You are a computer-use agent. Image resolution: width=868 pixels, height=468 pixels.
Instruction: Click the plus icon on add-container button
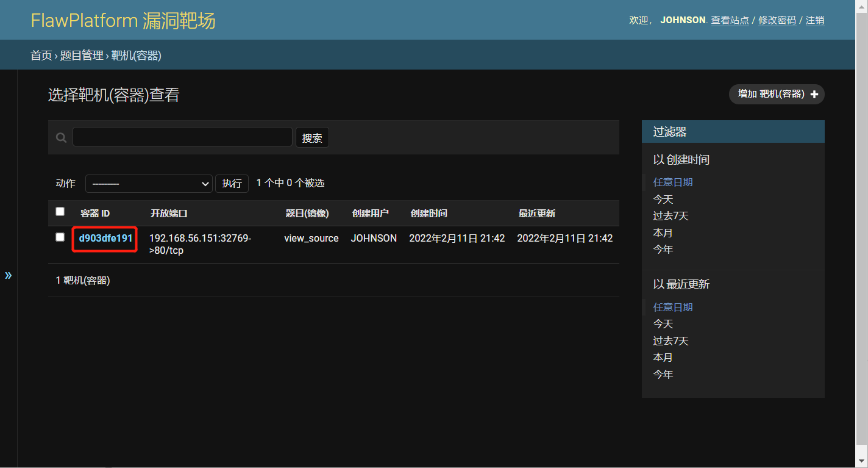(x=814, y=95)
